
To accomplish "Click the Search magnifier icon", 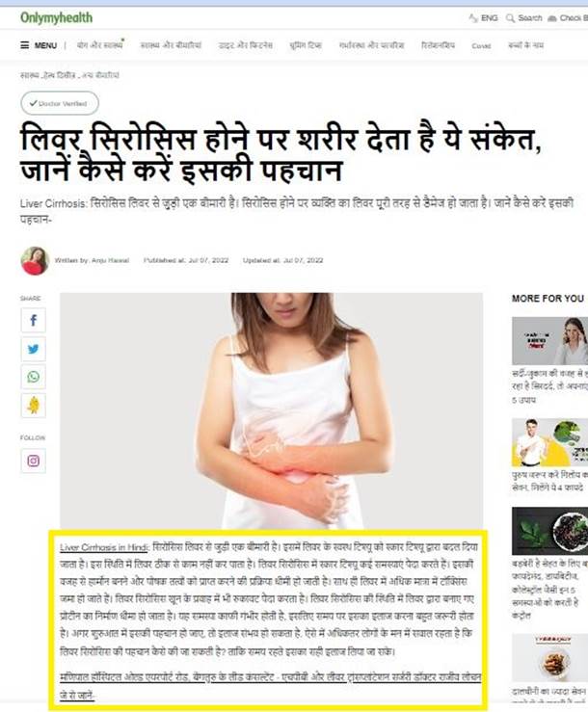I will coord(510,18).
